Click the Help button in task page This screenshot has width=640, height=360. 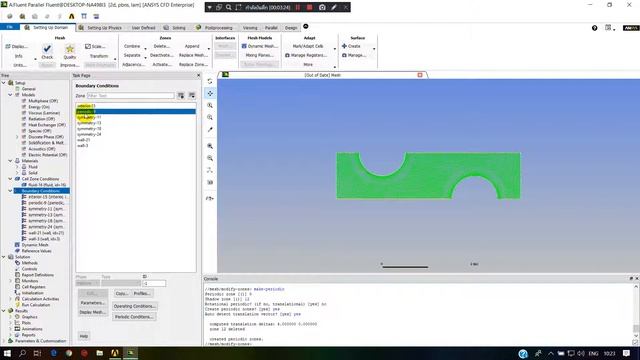(x=84, y=336)
